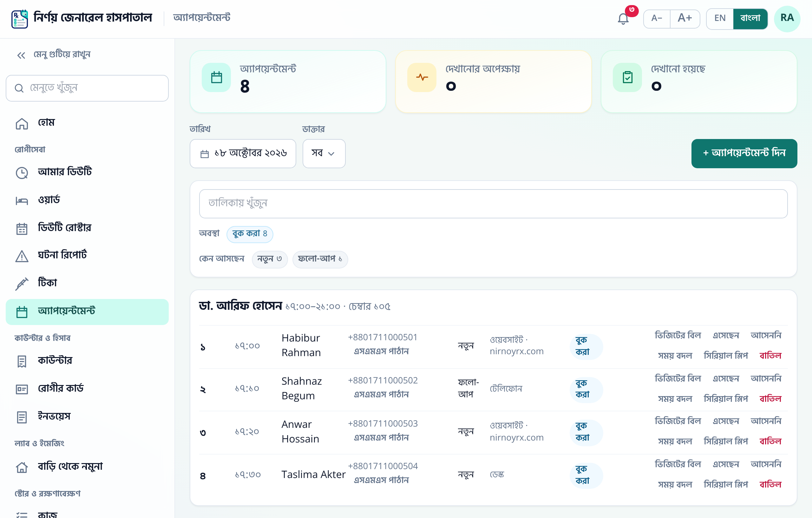Open the ডাক্তার সব dropdown
The width and height of the screenshot is (812, 518).
pos(324,154)
